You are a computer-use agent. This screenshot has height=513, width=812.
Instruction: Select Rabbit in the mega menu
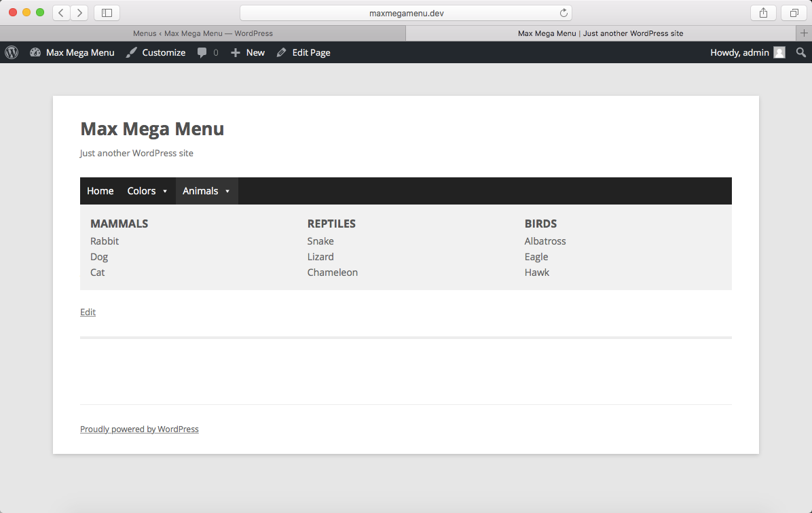pyautogui.click(x=105, y=241)
